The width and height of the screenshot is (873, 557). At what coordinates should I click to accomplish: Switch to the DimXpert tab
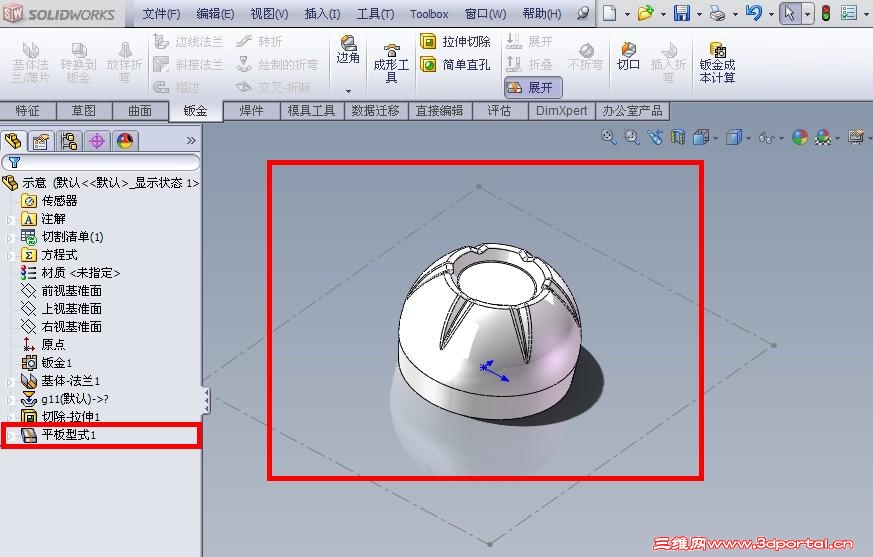tap(561, 111)
